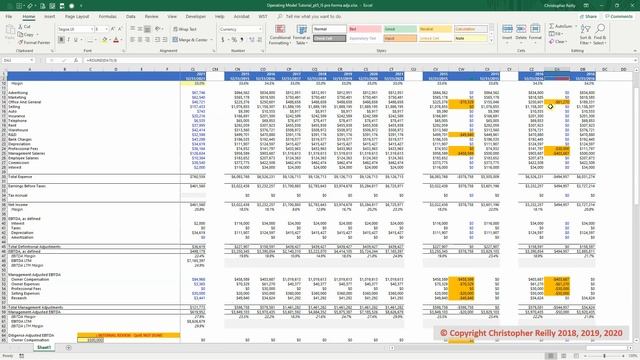
Task: Click the Share button
Action: [588, 16]
